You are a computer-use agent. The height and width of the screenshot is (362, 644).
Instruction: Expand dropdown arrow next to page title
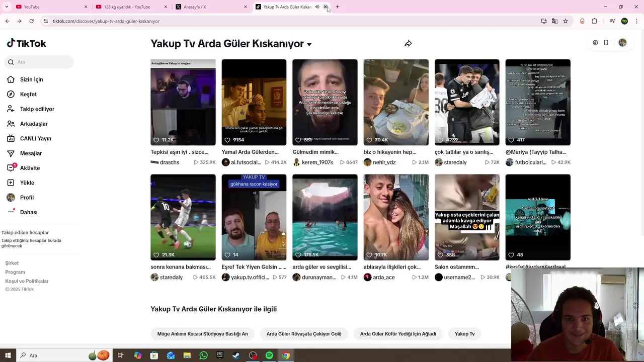[309, 44]
